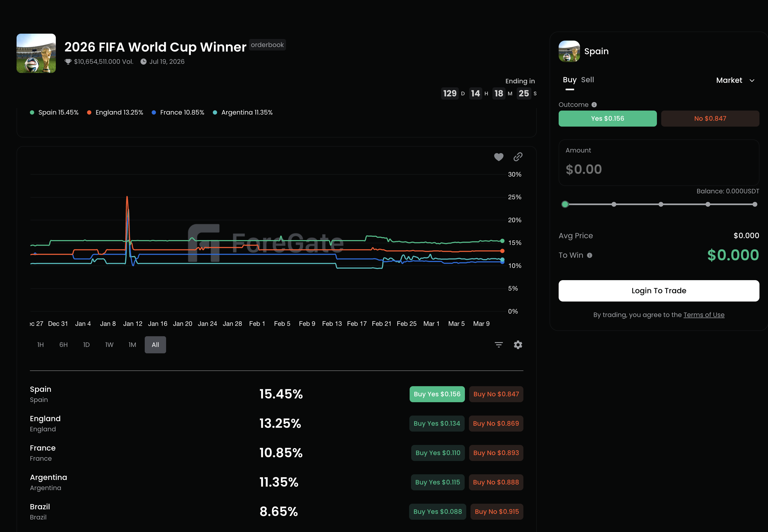Viewport: 768px width, 532px height.
Task: Click Login To Trade button
Action: pyautogui.click(x=659, y=291)
